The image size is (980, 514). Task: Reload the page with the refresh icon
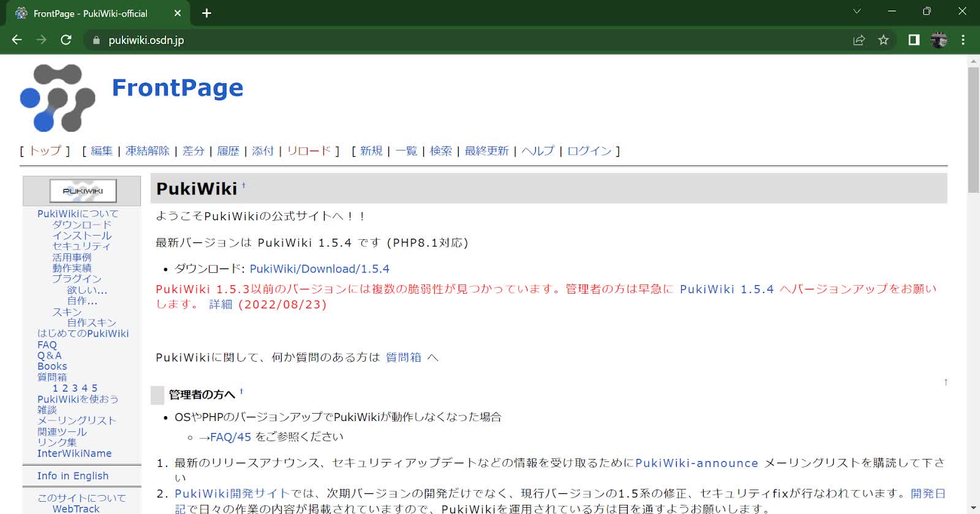tap(66, 40)
